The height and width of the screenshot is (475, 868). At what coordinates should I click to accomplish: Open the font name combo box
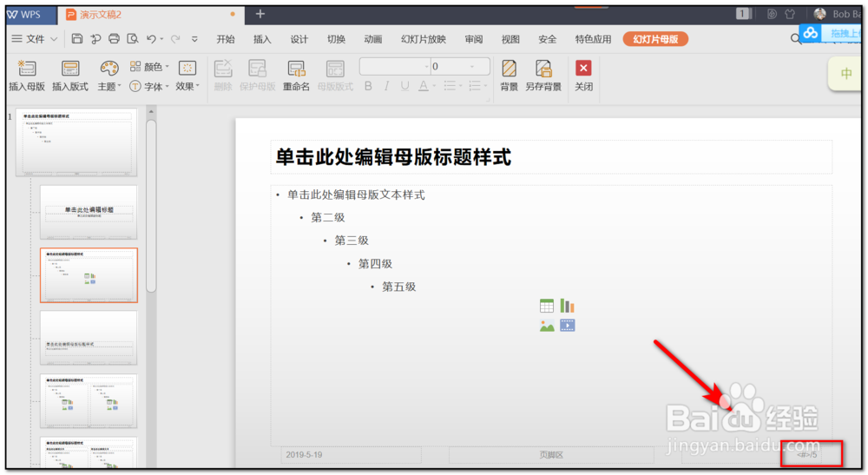(395, 67)
